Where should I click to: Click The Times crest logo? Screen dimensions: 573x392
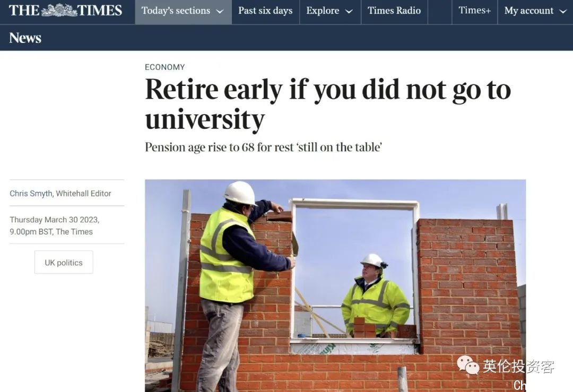pos(59,10)
